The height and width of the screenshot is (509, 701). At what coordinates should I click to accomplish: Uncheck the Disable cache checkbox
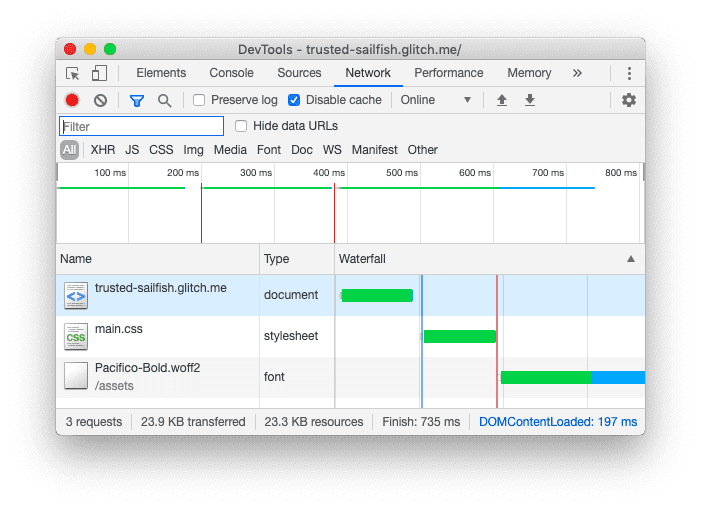[294, 100]
